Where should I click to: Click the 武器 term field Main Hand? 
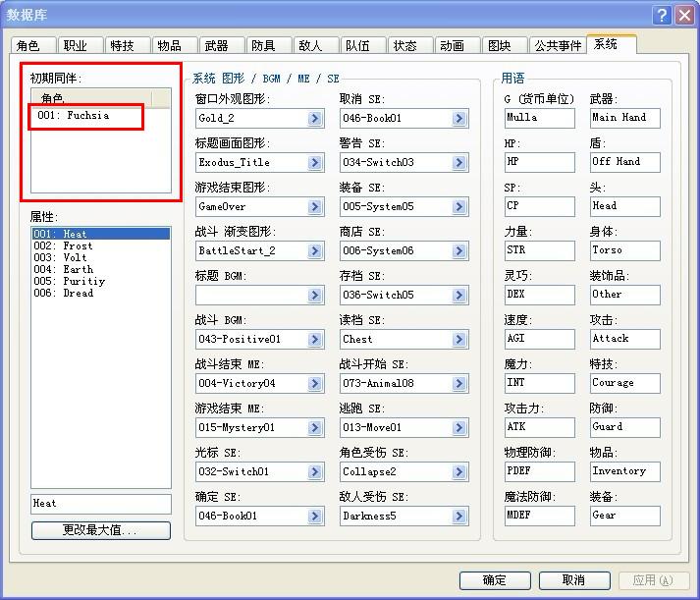click(625, 118)
